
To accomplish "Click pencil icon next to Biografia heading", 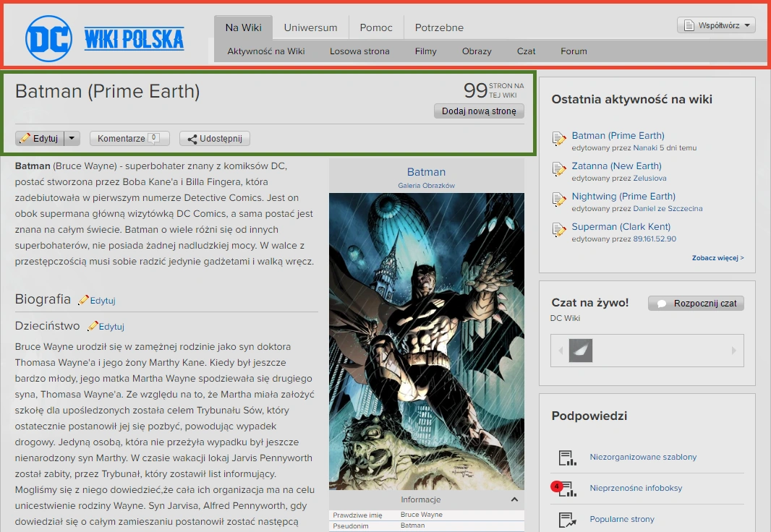I will (x=84, y=300).
